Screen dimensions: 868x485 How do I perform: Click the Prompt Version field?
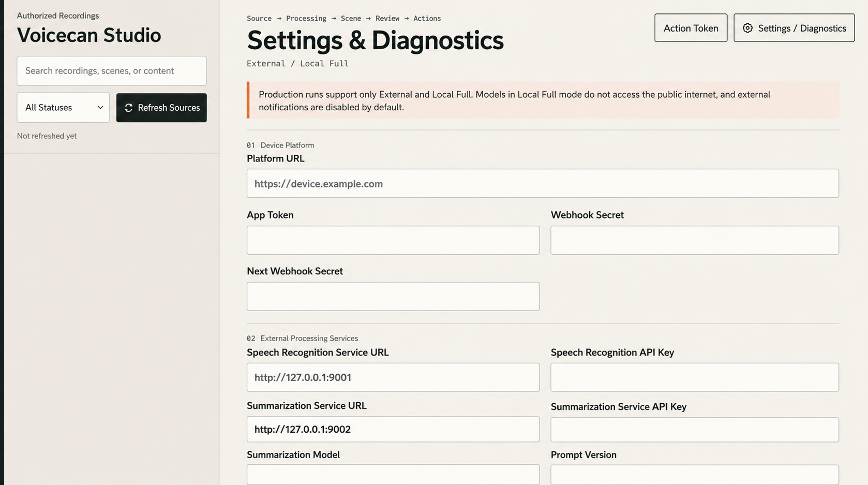[695, 475]
